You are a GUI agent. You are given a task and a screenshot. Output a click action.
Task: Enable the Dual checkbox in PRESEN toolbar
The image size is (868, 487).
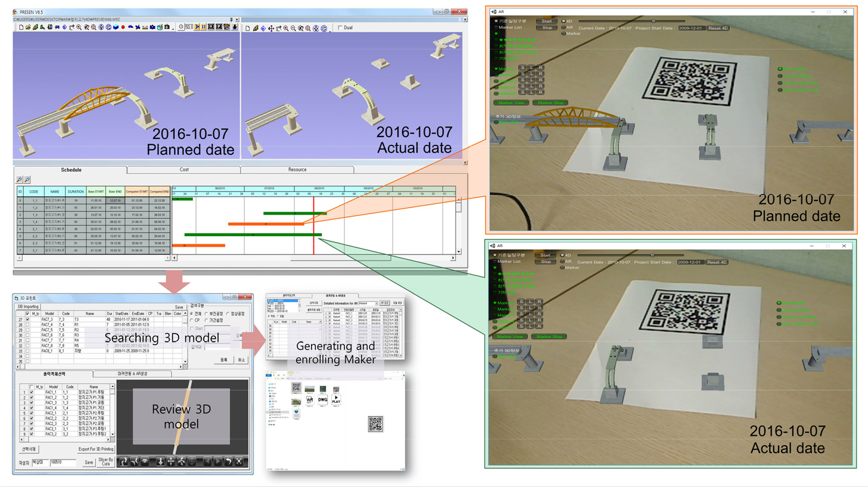click(x=340, y=27)
